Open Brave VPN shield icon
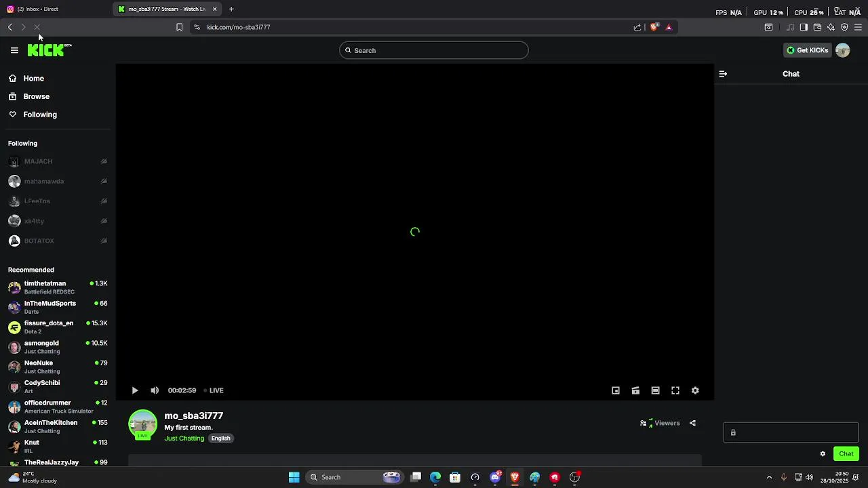The width and height of the screenshot is (868, 488). point(844,27)
